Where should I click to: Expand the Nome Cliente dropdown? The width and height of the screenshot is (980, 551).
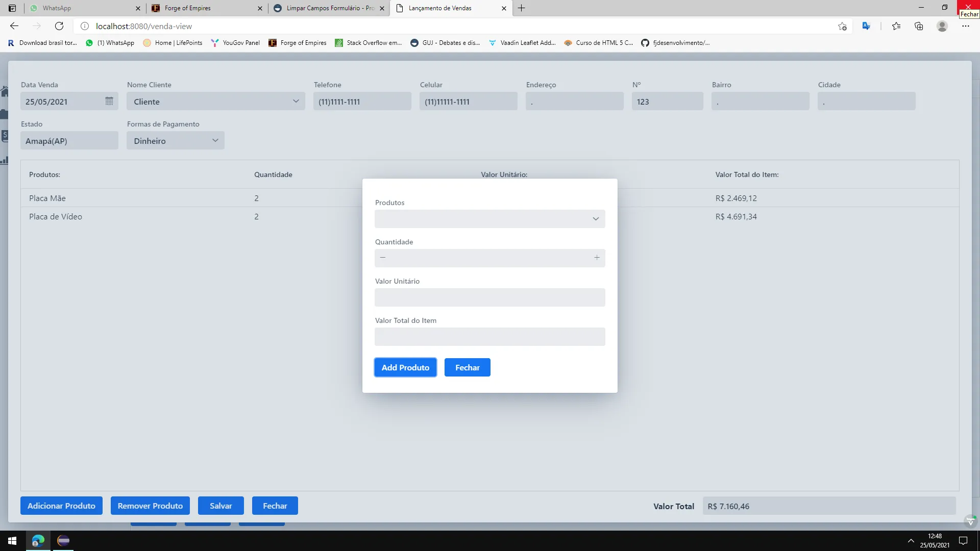point(296,101)
